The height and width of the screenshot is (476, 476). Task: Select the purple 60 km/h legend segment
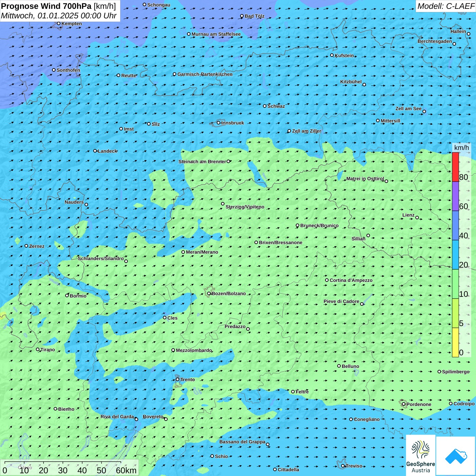coord(455,196)
